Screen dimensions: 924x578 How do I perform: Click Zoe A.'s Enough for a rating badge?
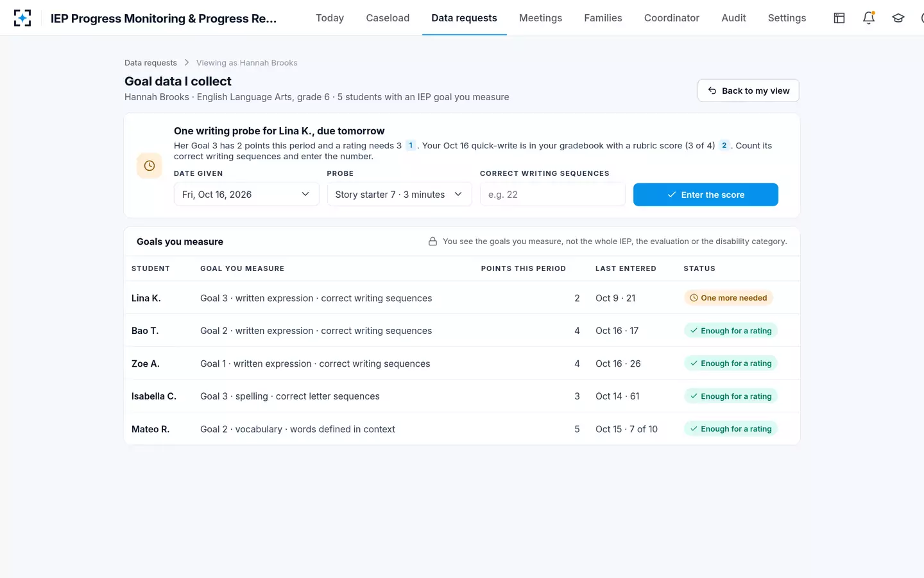click(731, 363)
